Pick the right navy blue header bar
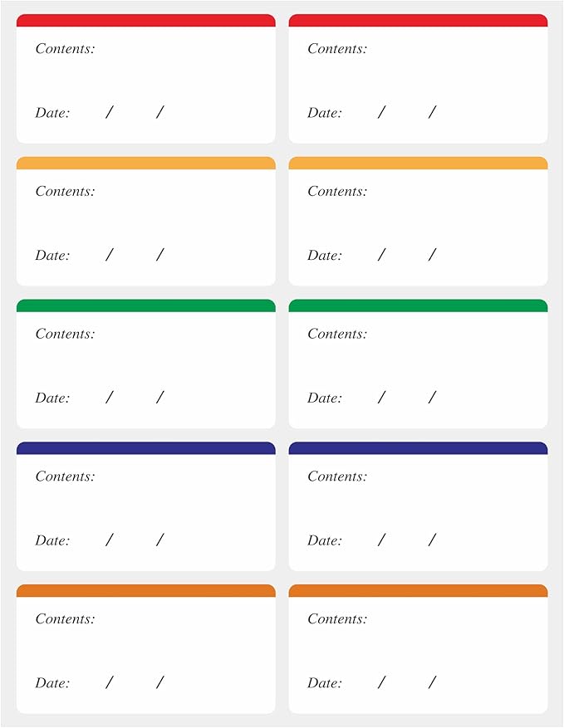This screenshot has height=728, width=564. click(418, 448)
